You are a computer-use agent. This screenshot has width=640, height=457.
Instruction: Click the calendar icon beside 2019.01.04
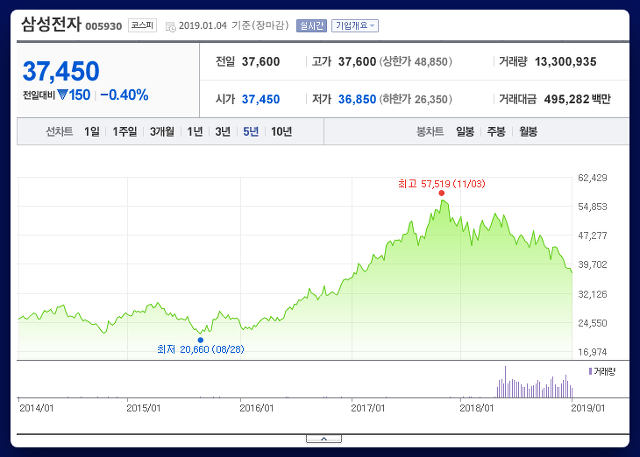tap(171, 27)
